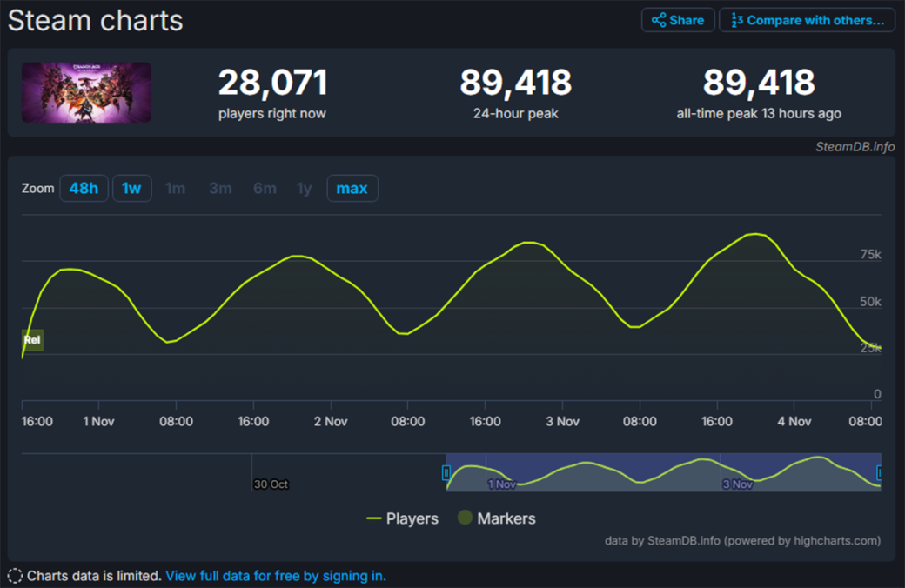The image size is (905, 588).
Task: Click the 75k y-axis label
Action: tap(870, 255)
